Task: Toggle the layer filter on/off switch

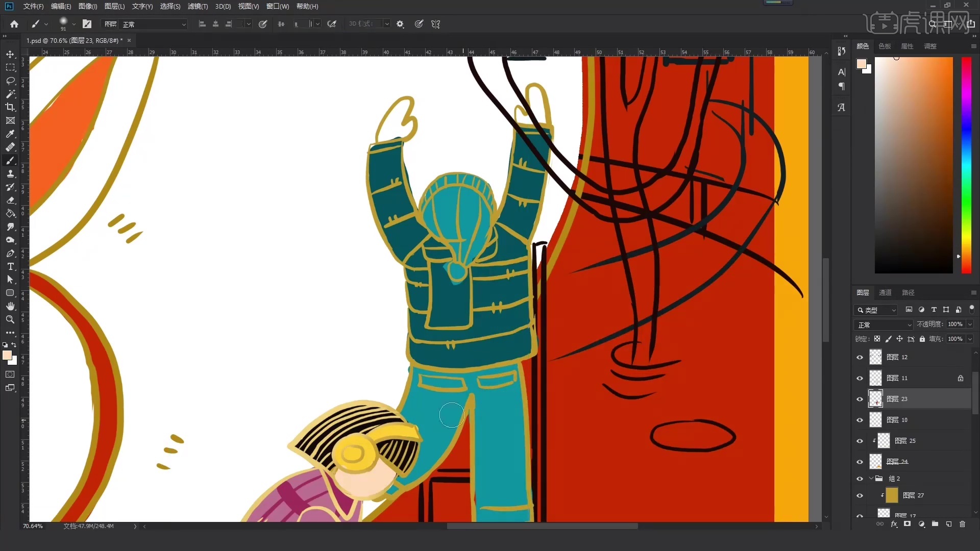Action: tap(972, 309)
